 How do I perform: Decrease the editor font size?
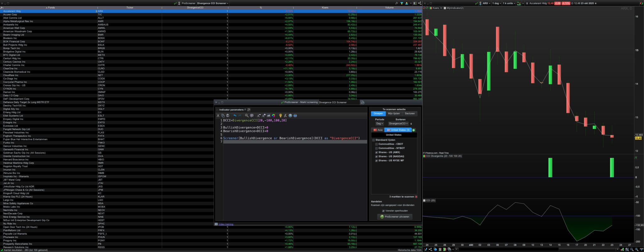click(x=259, y=115)
